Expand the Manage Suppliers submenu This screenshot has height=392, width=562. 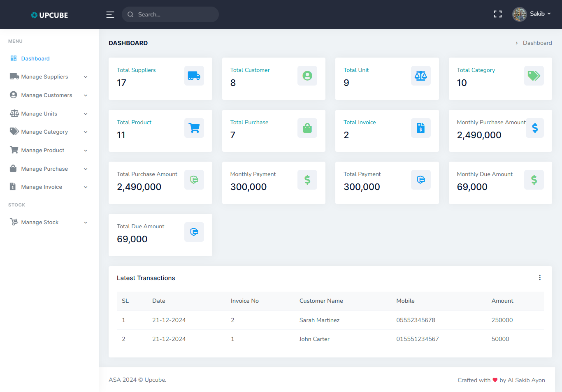coord(86,77)
